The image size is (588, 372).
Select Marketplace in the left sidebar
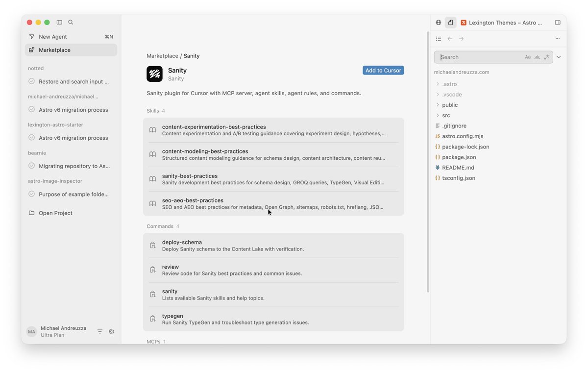(71, 50)
